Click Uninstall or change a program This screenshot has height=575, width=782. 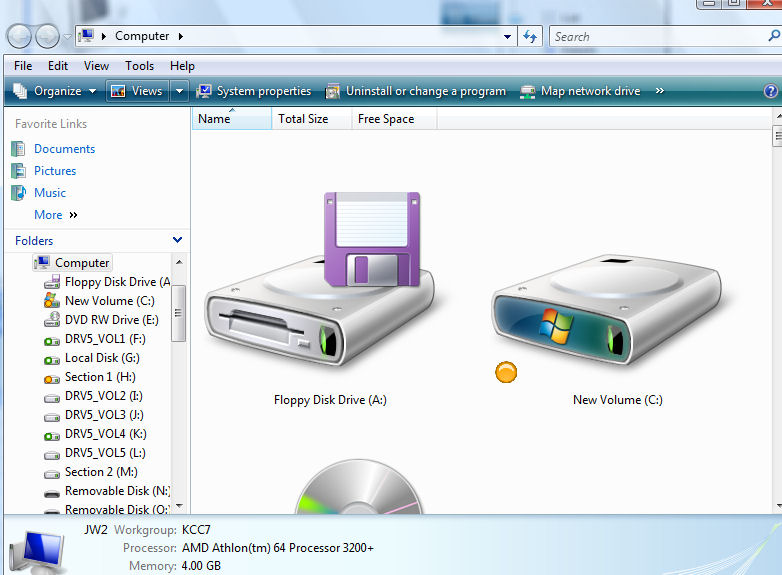coord(415,91)
